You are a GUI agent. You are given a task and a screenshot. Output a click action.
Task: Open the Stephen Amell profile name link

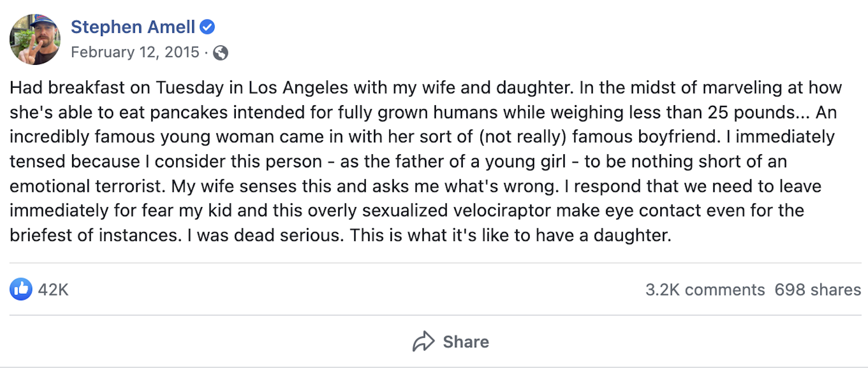point(133,27)
